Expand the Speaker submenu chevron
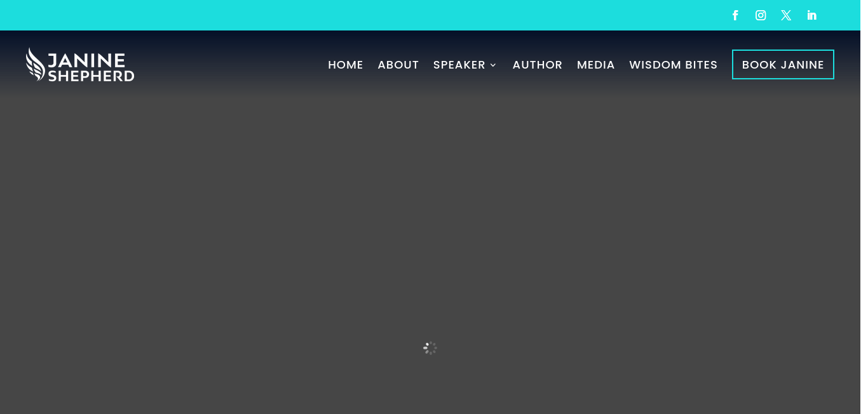The width and height of the screenshot is (868, 414). point(493,65)
